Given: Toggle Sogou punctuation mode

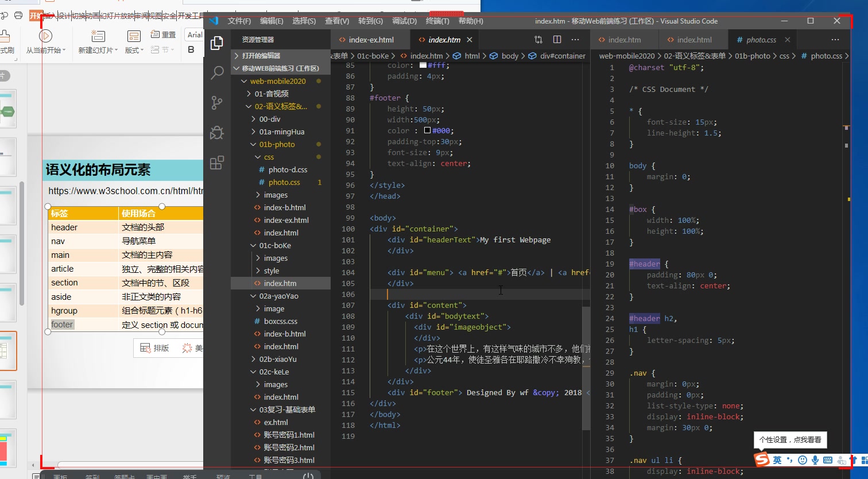Looking at the screenshot, I should [x=790, y=460].
